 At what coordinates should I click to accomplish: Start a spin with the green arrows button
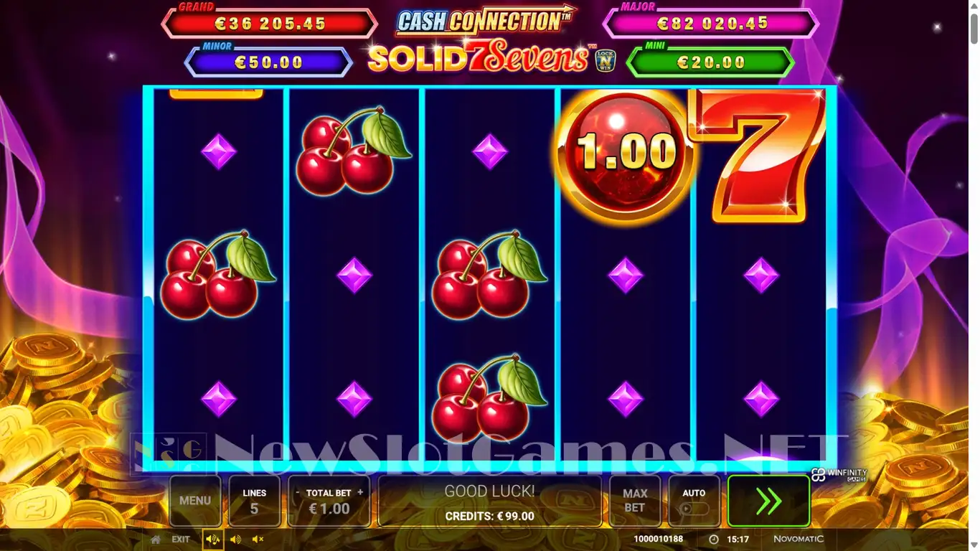(768, 501)
